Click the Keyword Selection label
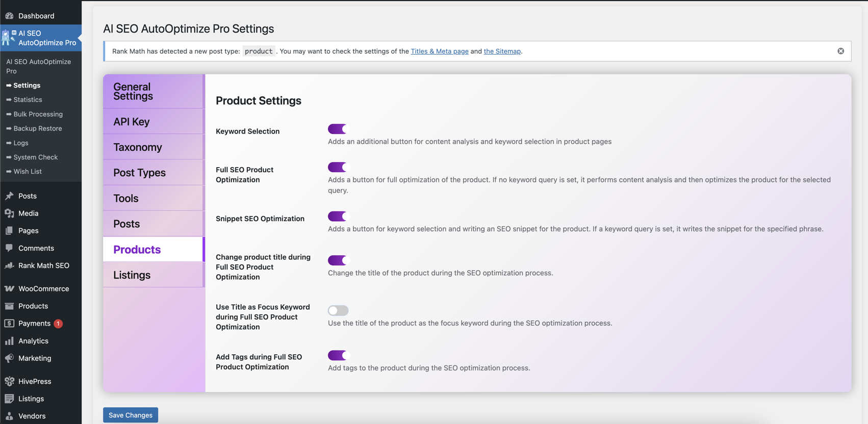The height and width of the screenshot is (424, 868). click(247, 131)
